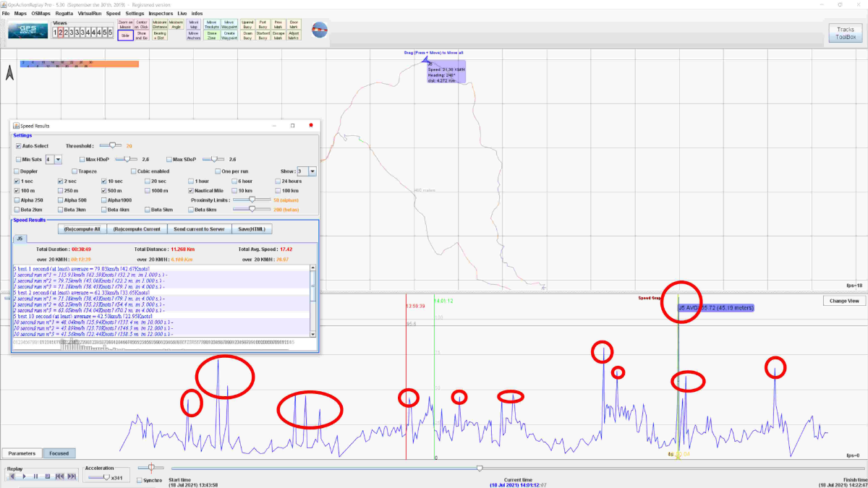Click the (Re)compute All button
Screen dimensions: 868x488
pos(82,229)
